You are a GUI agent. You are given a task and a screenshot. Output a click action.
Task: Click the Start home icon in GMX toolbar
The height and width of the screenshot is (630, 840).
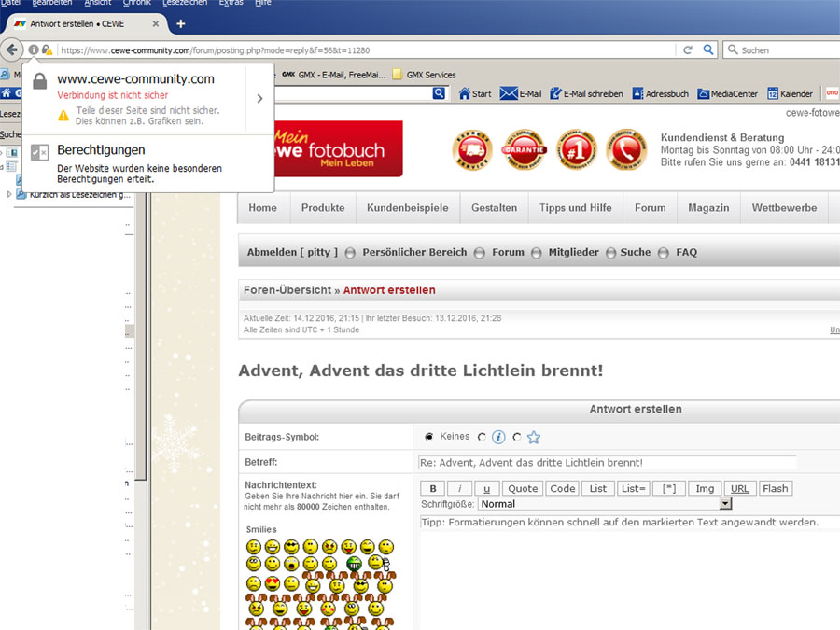[464, 93]
